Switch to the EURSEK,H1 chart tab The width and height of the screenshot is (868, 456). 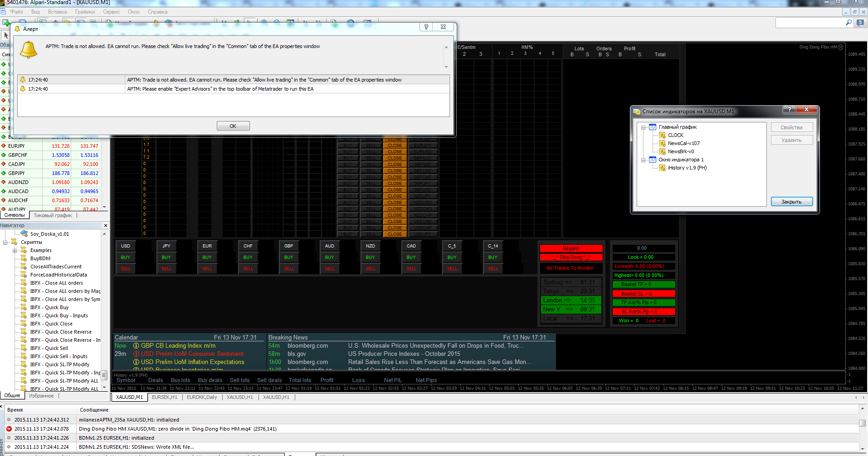click(x=164, y=397)
